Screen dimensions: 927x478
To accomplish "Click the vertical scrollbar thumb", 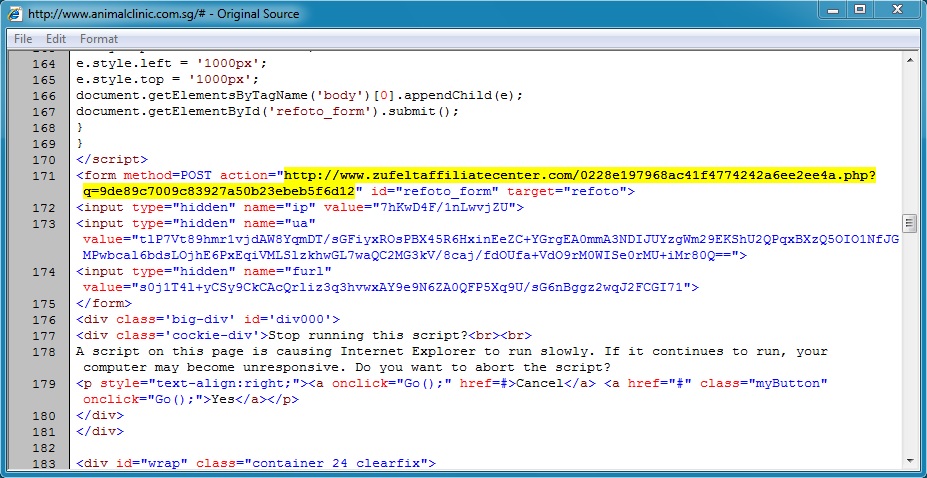I will tap(909, 223).
